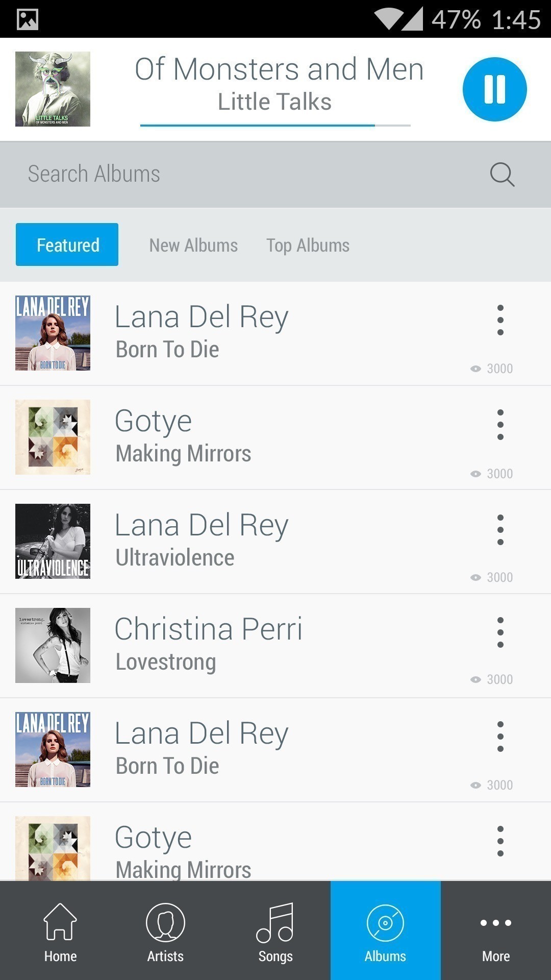Type in the Search Albums field
Screen dimensions: 551x980
point(245,175)
